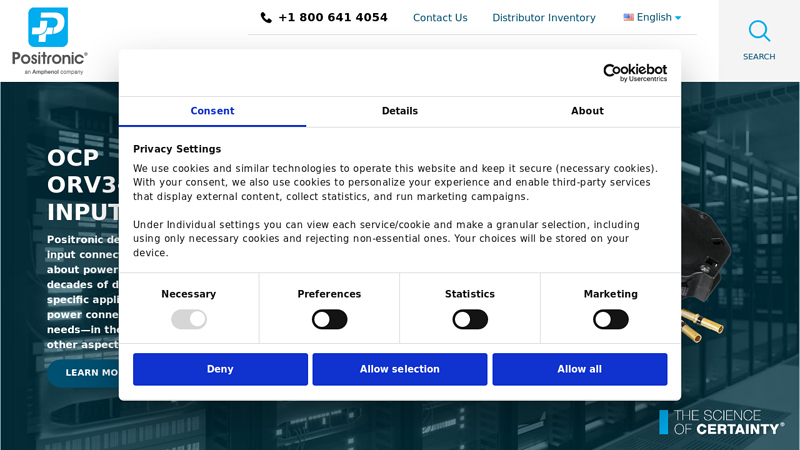The height and width of the screenshot is (450, 800).
Task: Toggle the Necessary cookies switch
Action: tap(189, 319)
